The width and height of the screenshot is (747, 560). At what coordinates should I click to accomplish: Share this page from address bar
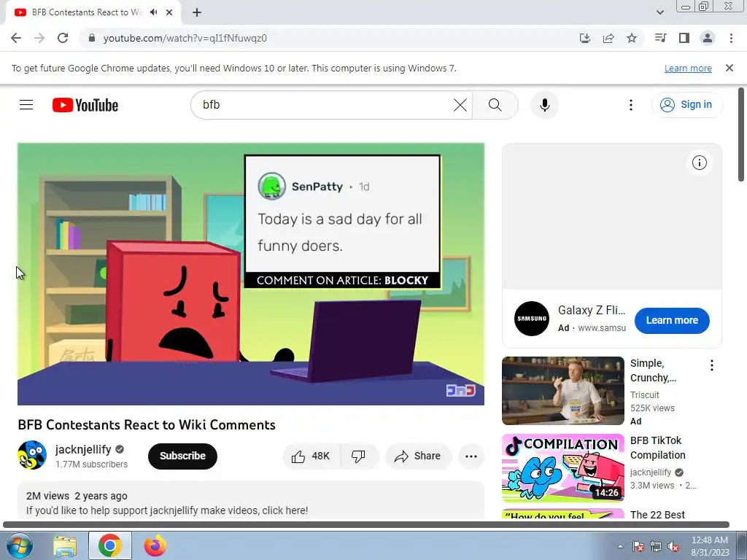[x=608, y=38]
